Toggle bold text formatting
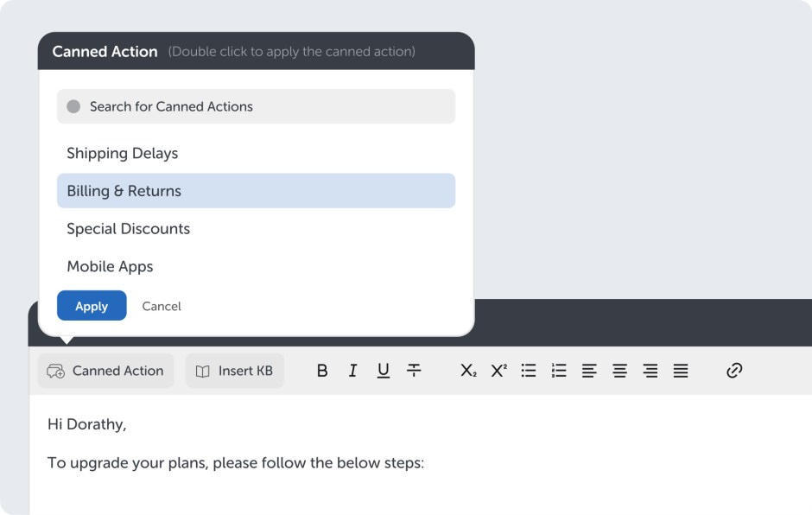Screen dimensions: 812x515 click(x=322, y=371)
